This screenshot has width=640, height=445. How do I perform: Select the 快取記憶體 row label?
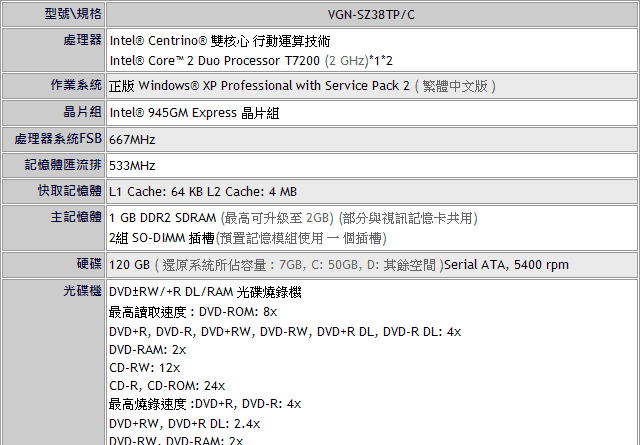[x=70, y=190]
